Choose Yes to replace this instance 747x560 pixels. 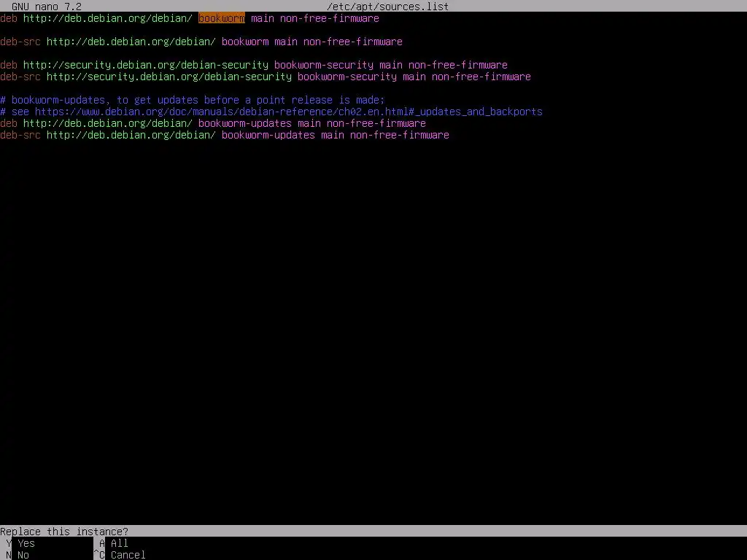click(26, 543)
